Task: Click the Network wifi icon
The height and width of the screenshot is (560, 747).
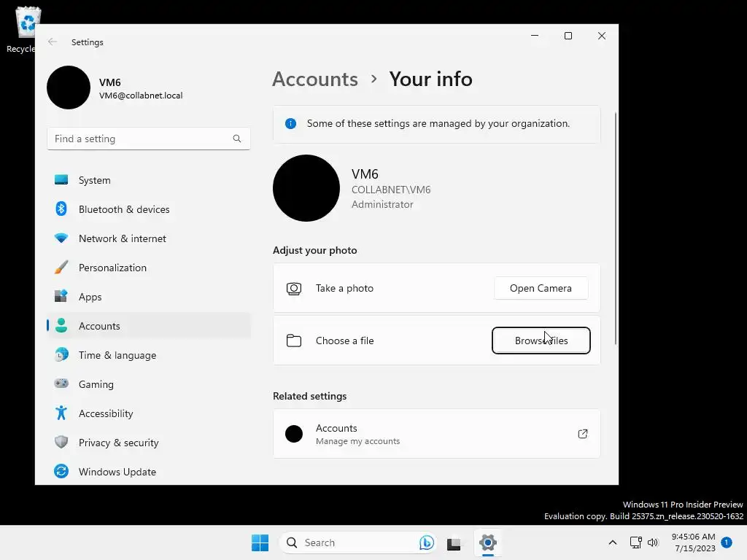Action: pos(61,238)
